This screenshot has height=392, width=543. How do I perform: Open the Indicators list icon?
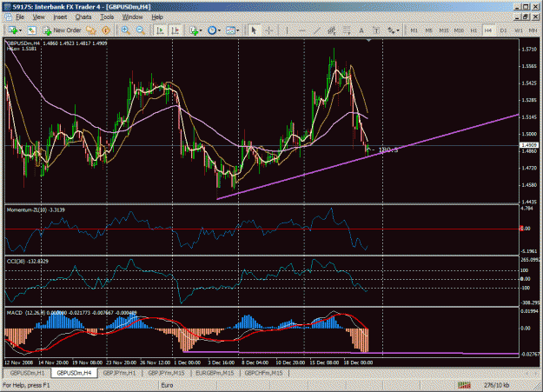[194, 30]
